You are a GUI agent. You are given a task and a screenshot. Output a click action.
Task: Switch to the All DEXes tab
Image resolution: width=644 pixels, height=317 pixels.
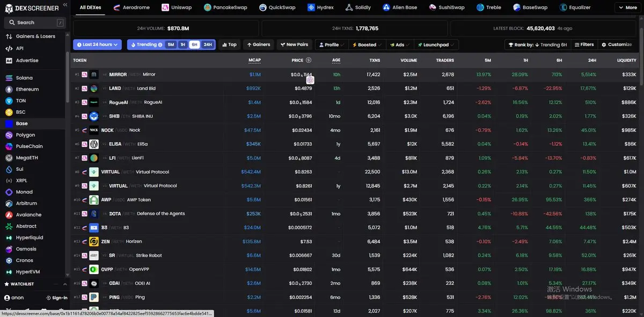point(90,8)
